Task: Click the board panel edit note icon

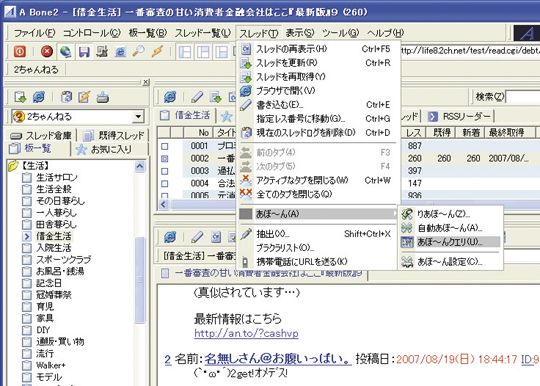Action: coord(84,97)
